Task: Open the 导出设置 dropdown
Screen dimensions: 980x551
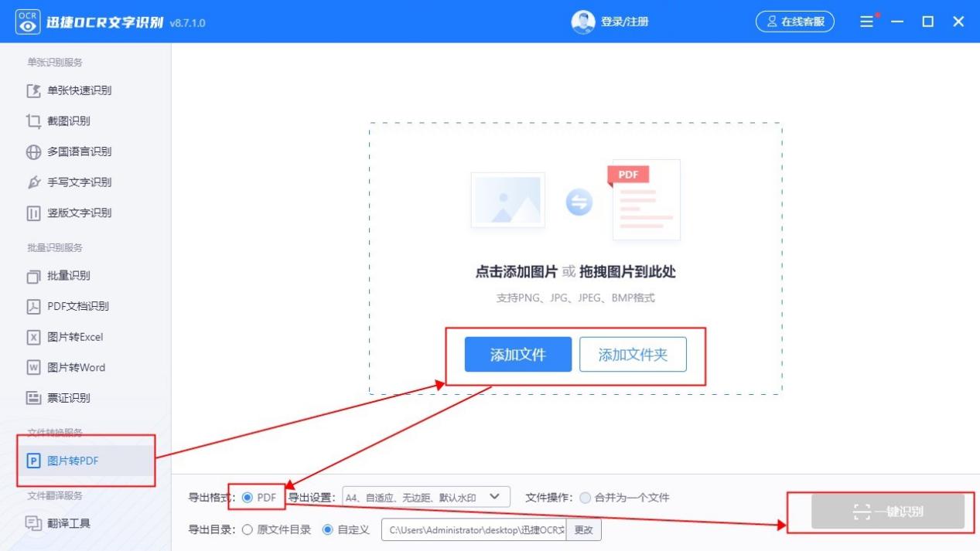Action: point(426,497)
